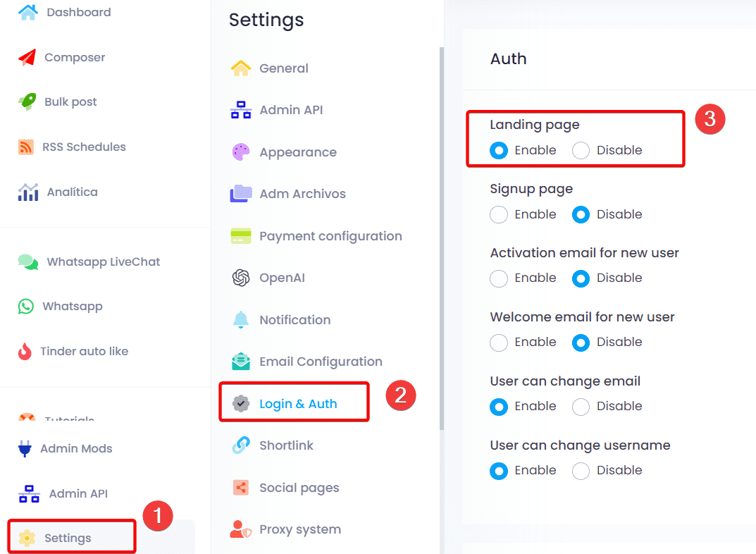Image resolution: width=756 pixels, height=554 pixels.
Task: Click the Tinder auto like flame icon
Action: coord(25,351)
